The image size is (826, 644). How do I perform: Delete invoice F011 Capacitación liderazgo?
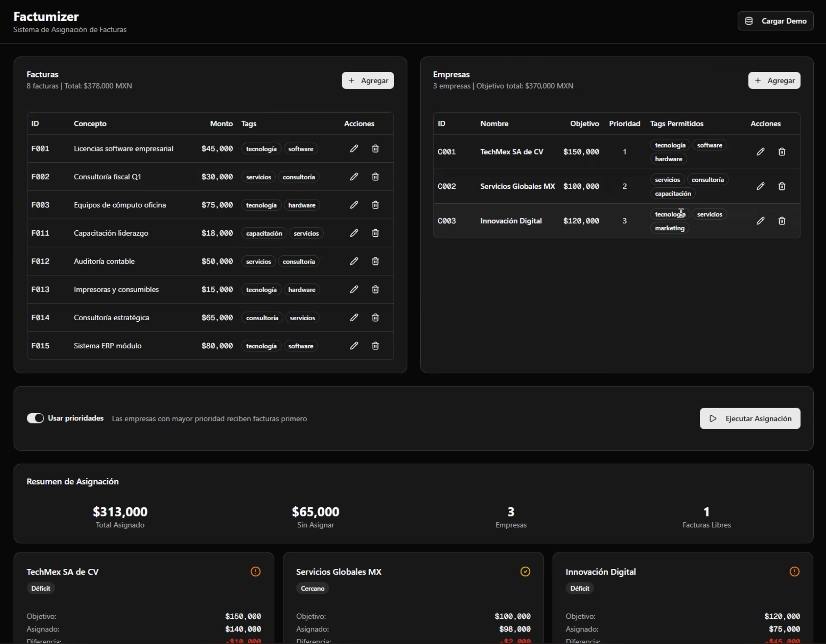coord(375,233)
